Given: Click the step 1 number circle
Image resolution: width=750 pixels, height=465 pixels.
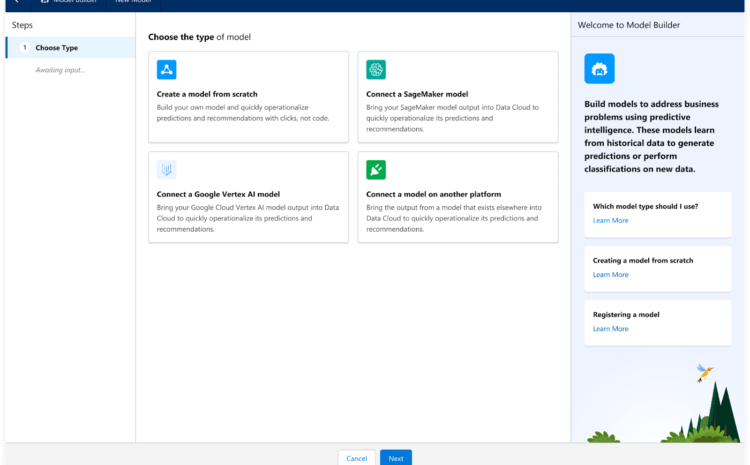Looking at the screenshot, I should (x=24, y=47).
